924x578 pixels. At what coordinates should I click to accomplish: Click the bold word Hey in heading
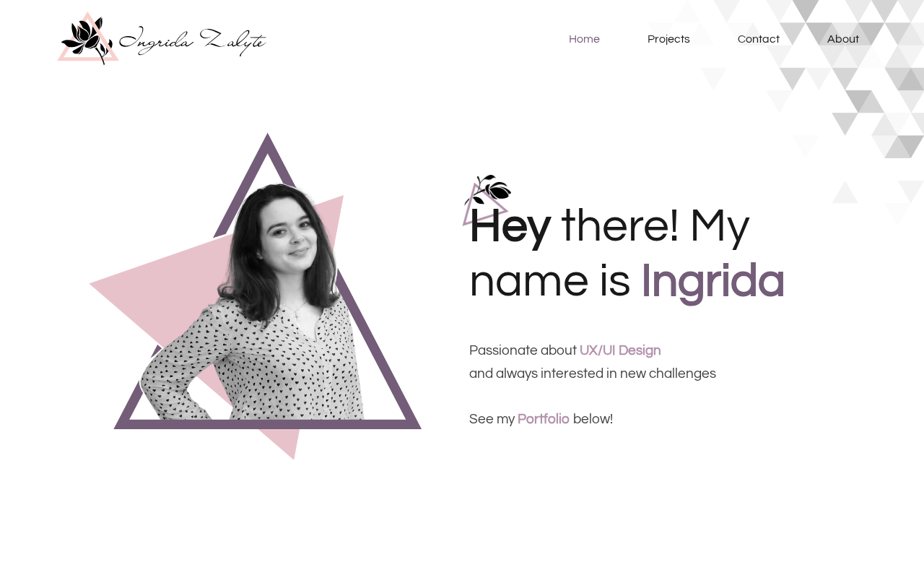[x=510, y=227]
